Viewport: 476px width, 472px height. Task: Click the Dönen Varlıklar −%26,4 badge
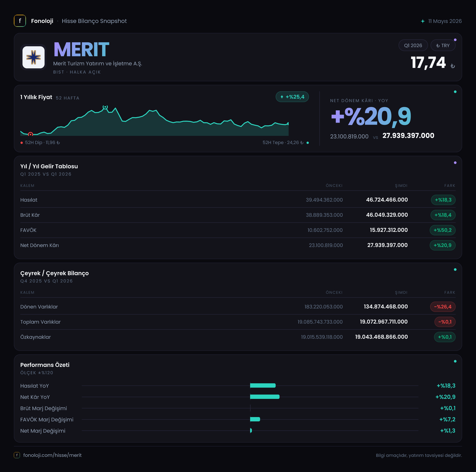click(x=443, y=307)
